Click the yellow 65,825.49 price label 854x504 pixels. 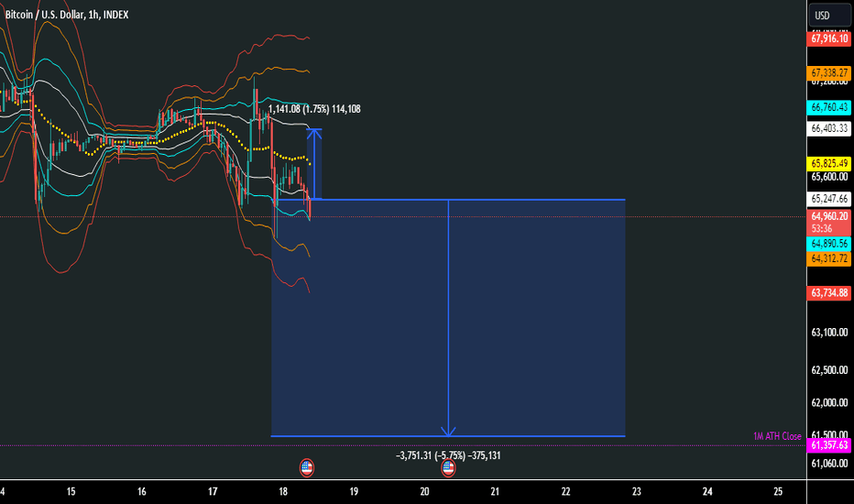pos(829,163)
